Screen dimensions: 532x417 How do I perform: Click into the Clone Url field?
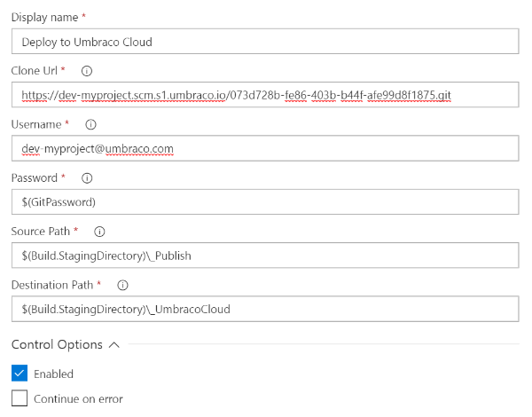click(x=265, y=95)
